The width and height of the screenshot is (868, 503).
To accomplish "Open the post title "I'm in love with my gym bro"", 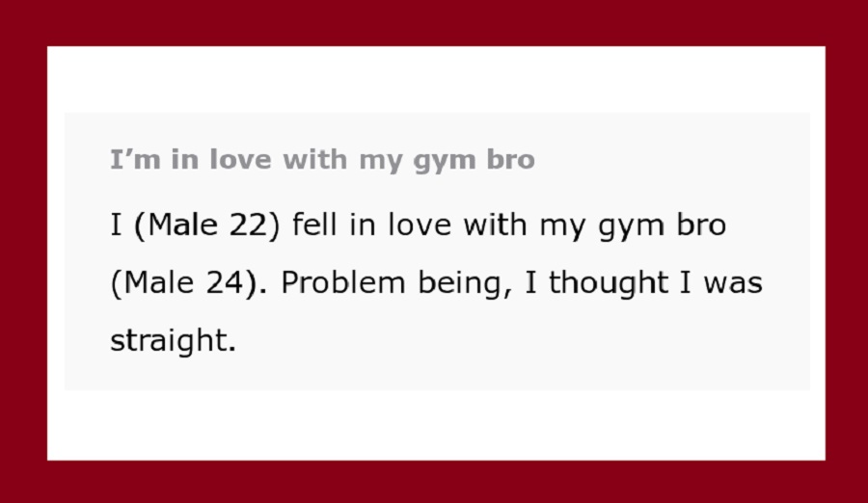I will coord(322,161).
